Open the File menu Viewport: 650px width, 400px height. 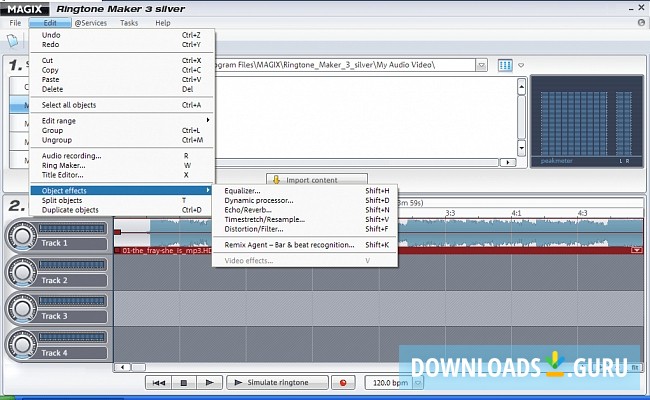[15, 23]
